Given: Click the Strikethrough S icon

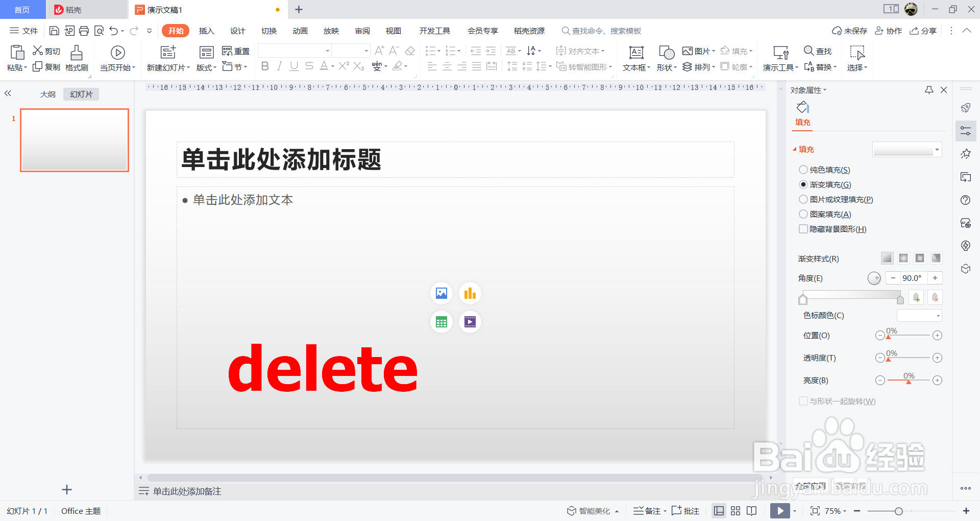Looking at the screenshot, I should [x=309, y=66].
